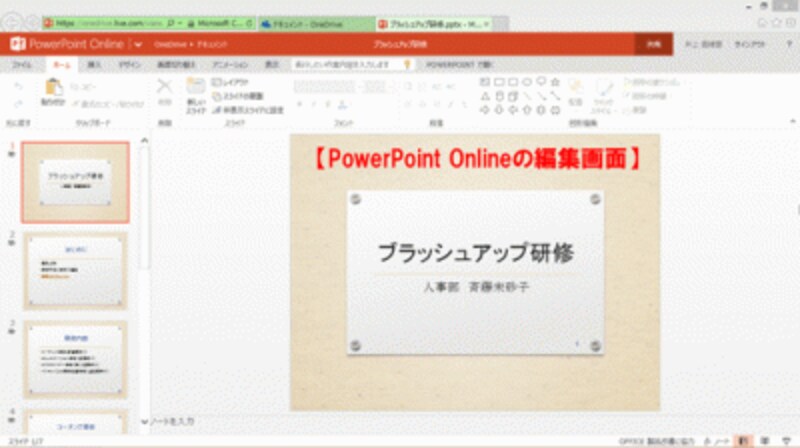This screenshot has width=800, height=448.
Task: Click the Format Painter command
Action: (108, 104)
